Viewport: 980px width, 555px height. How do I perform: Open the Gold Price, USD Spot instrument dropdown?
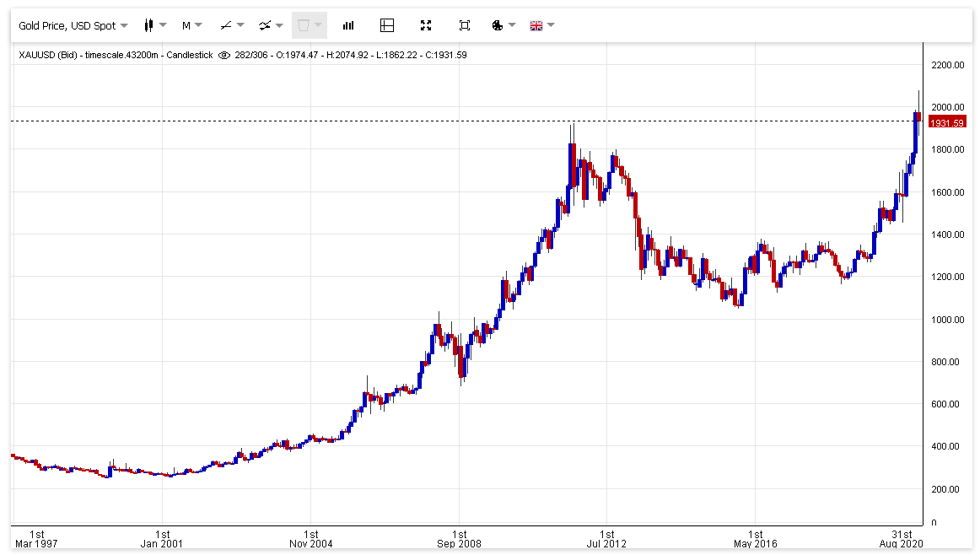(x=73, y=25)
